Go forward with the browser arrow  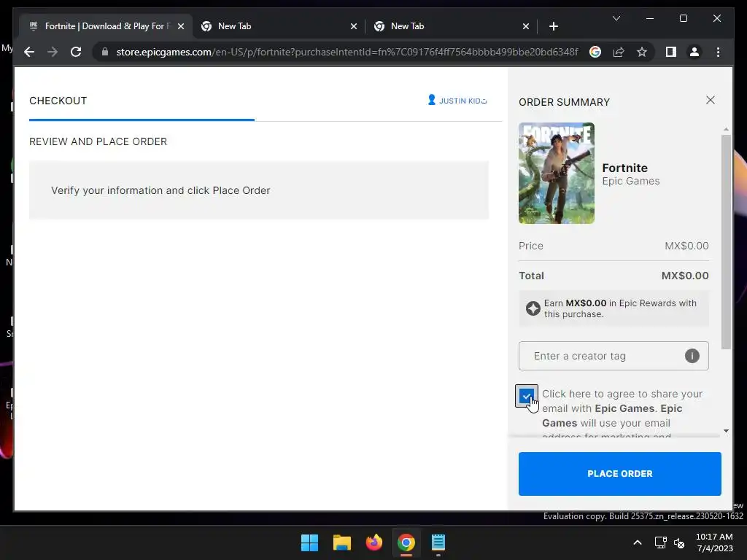click(x=53, y=52)
